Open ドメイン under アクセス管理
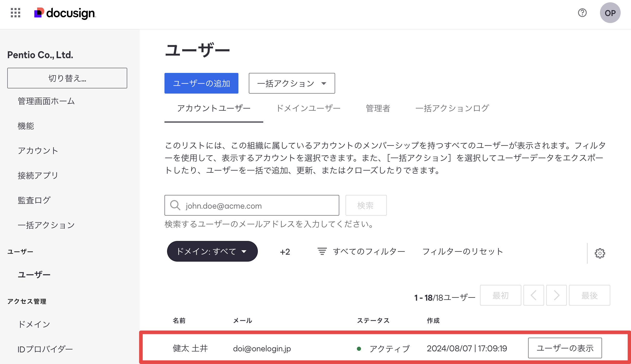Screen dimensions: 631x364 34,324
